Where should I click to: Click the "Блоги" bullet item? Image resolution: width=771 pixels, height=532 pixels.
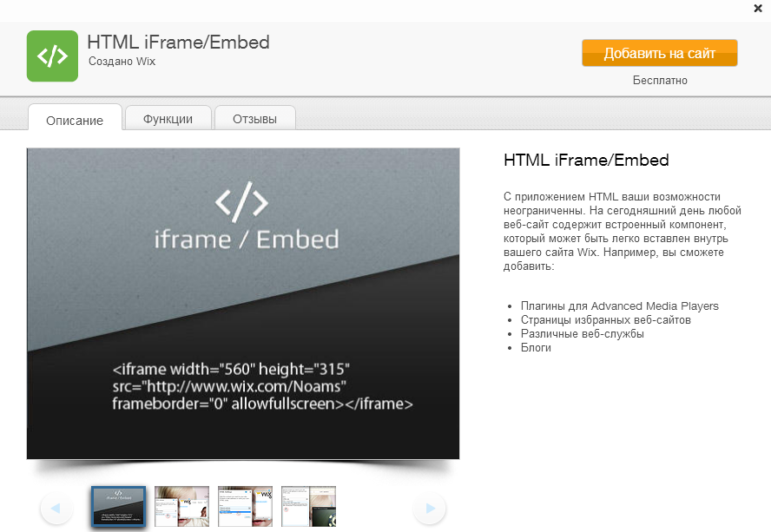[x=536, y=348]
